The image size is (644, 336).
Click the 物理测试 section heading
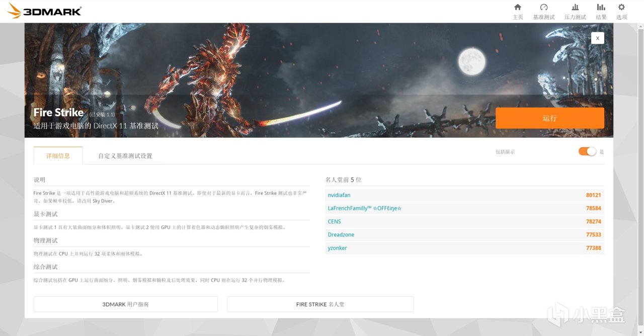(x=46, y=240)
